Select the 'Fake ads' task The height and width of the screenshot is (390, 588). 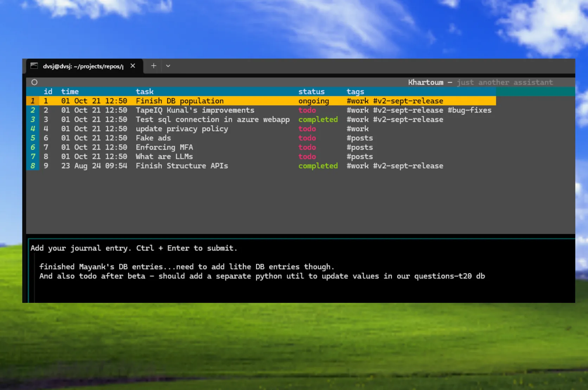(x=153, y=138)
